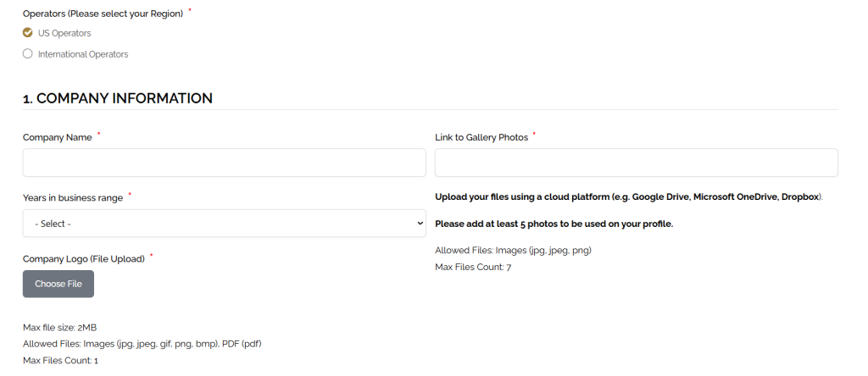Click the 'Max Files Count: 7' text
The image size is (868, 376).
click(x=473, y=267)
